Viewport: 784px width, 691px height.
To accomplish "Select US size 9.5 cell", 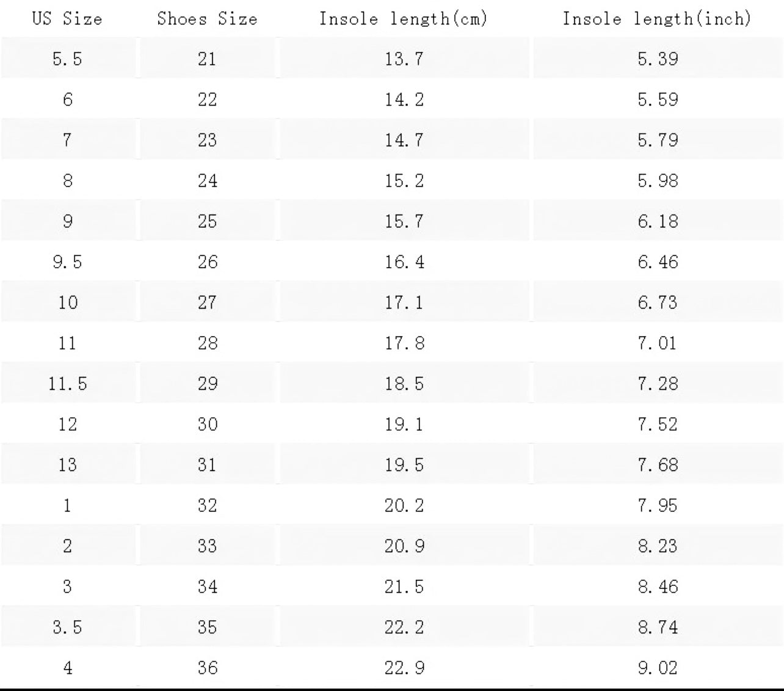I will (67, 262).
